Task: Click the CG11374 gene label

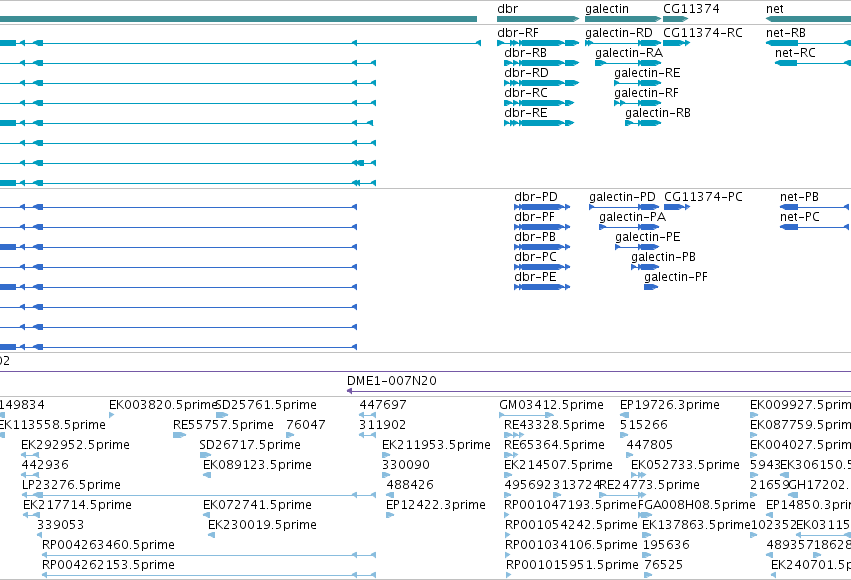Action: (691, 9)
